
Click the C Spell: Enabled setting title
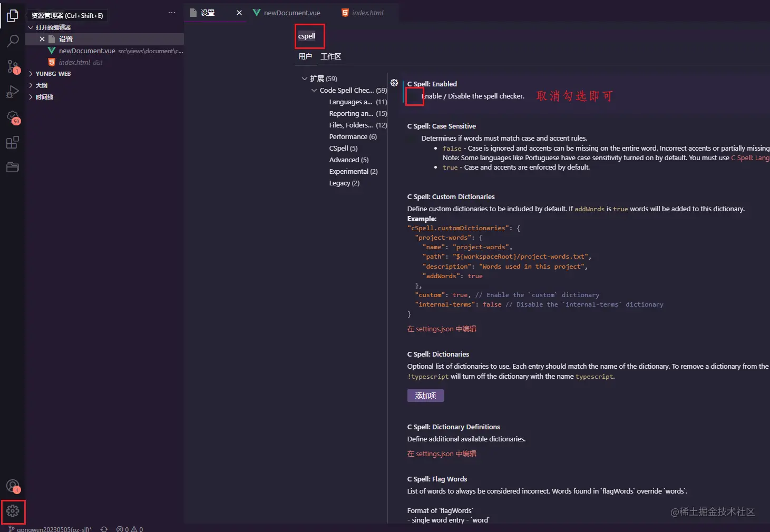pos(432,84)
